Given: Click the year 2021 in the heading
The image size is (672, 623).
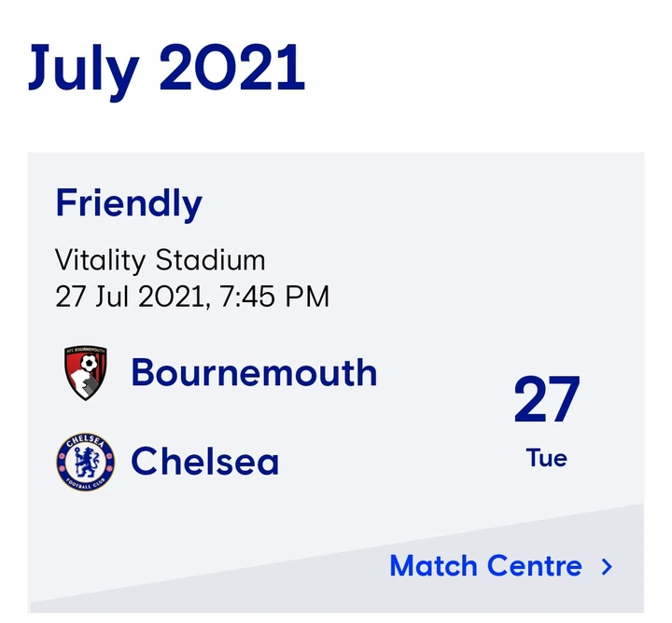Looking at the screenshot, I should pyautogui.click(x=232, y=67).
